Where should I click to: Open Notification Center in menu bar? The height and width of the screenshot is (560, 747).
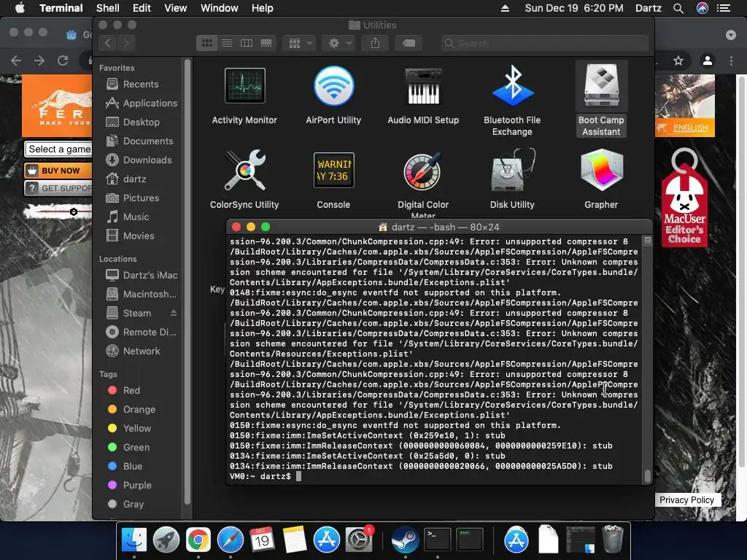(x=724, y=8)
